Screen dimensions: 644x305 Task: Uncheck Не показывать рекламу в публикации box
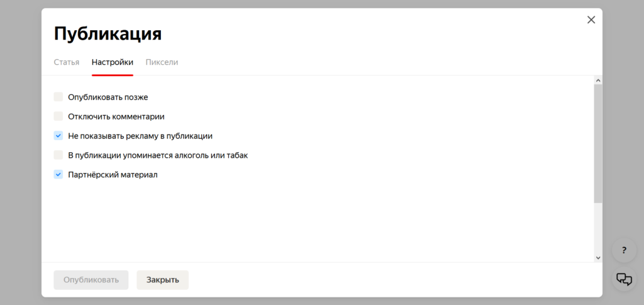click(58, 135)
